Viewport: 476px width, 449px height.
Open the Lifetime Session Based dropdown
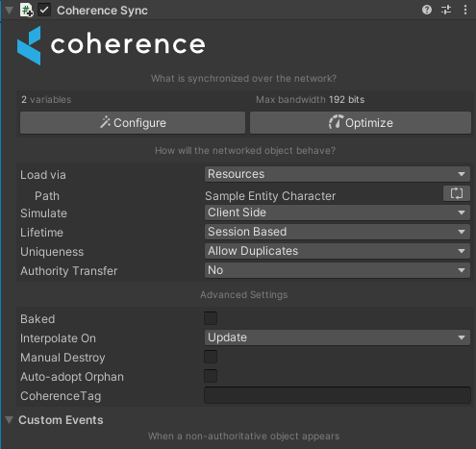click(x=338, y=232)
